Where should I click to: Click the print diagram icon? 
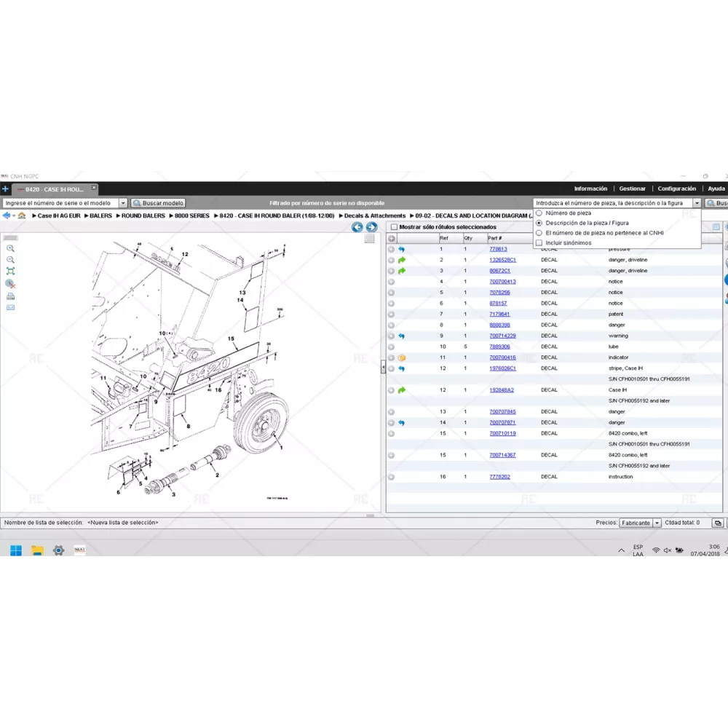tap(10, 296)
